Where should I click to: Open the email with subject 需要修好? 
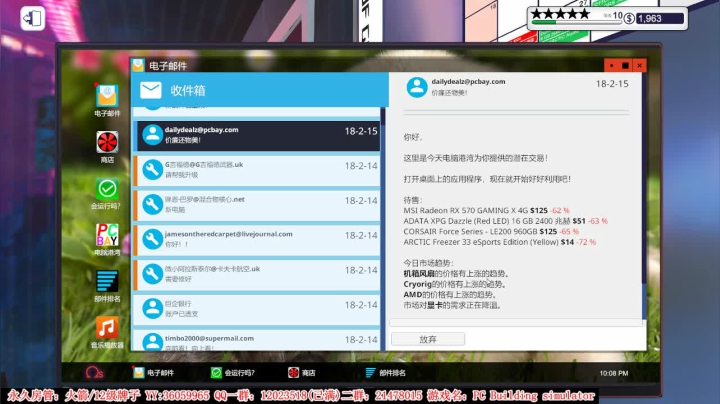click(x=257, y=275)
